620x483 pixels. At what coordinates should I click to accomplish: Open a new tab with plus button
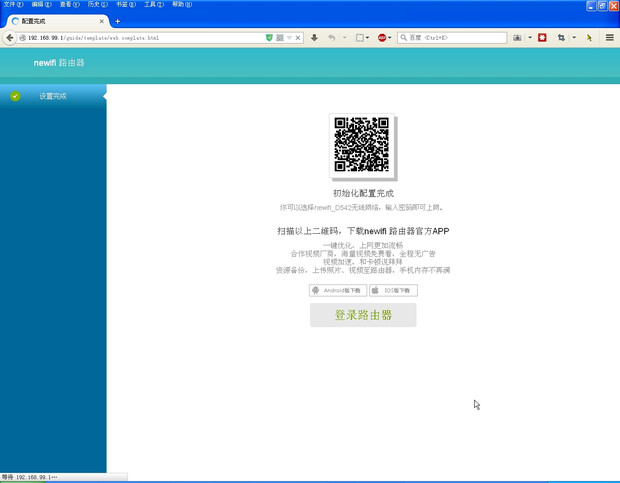(x=117, y=21)
